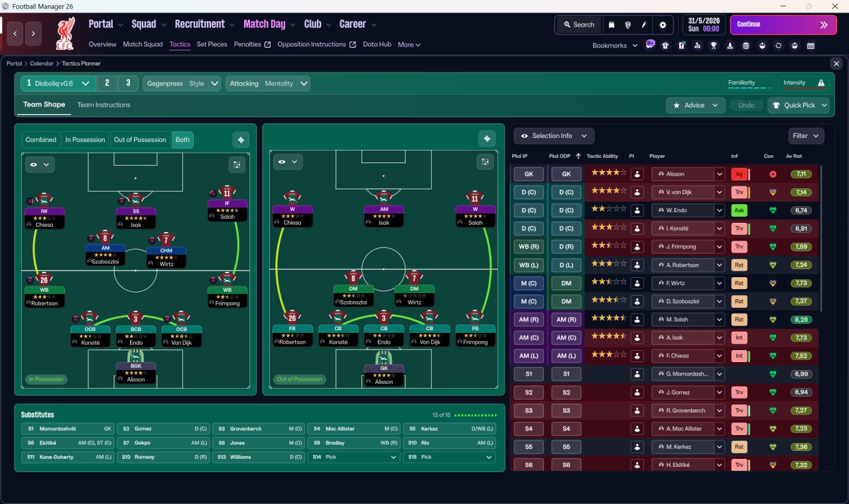Click the Search button

578,25
